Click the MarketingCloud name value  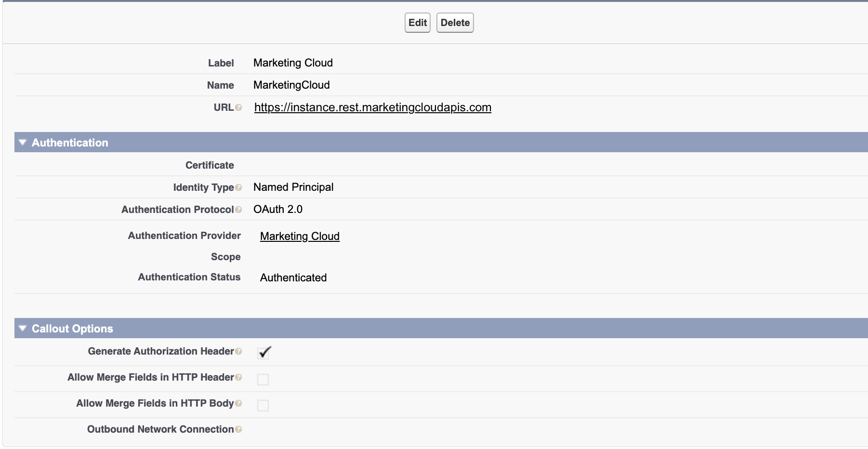[291, 85]
